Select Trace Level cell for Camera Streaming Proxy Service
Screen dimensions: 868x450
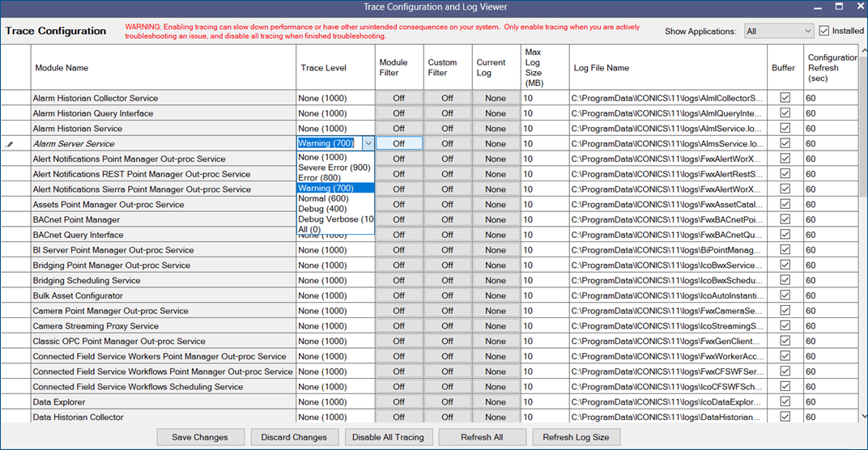335,326
